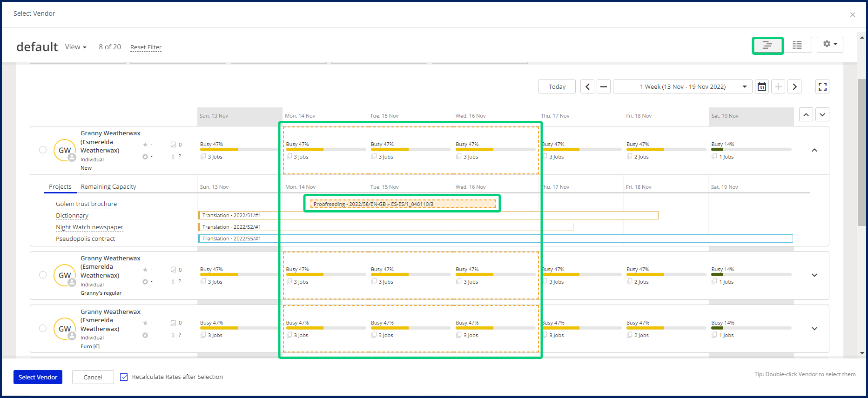Switch to the Projects tab
Image resolution: width=868 pixels, height=398 pixels.
click(x=61, y=186)
